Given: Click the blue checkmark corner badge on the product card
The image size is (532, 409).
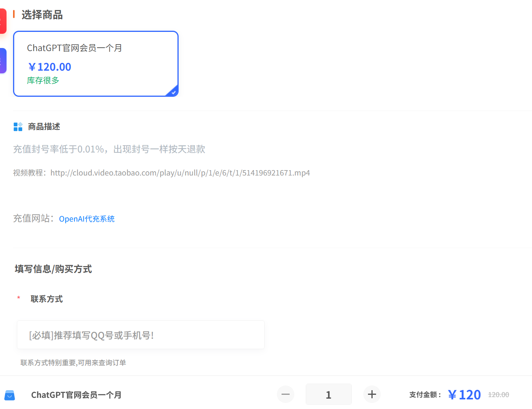Looking at the screenshot, I should click(x=172, y=91).
